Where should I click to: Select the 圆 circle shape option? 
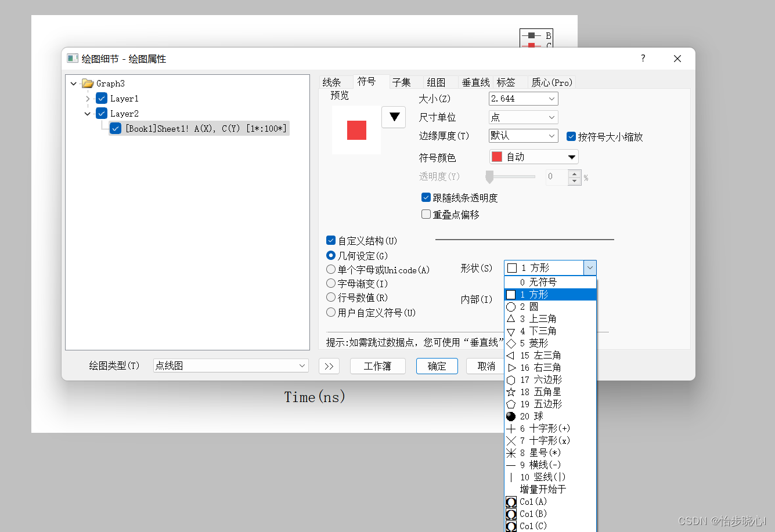550,306
